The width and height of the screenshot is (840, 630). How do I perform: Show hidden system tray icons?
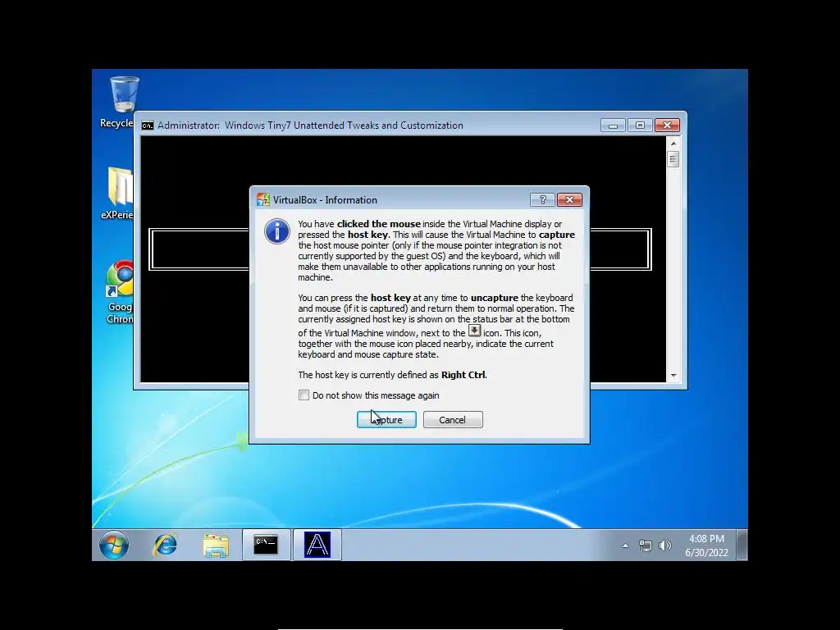[x=625, y=546]
